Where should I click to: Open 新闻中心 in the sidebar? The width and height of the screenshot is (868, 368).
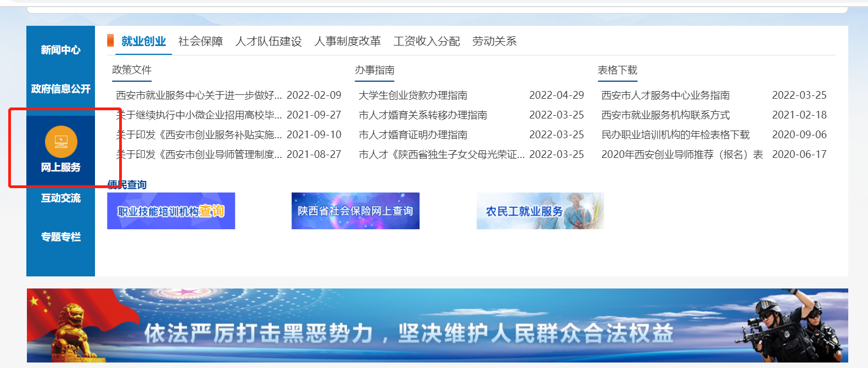[60, 50]
